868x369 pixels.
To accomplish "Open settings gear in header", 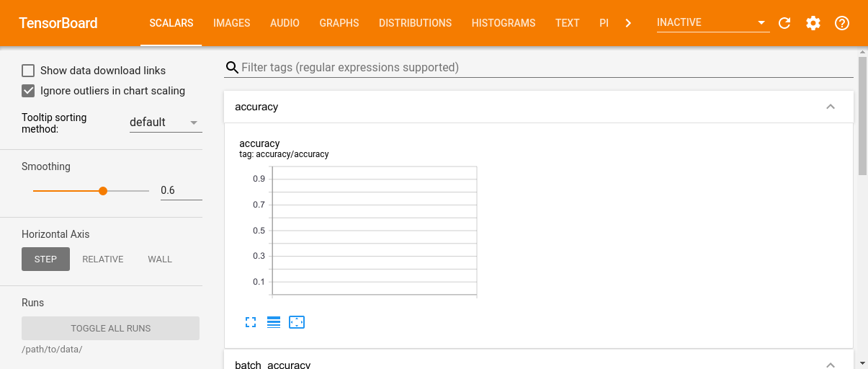I will [x=813, y=23].
